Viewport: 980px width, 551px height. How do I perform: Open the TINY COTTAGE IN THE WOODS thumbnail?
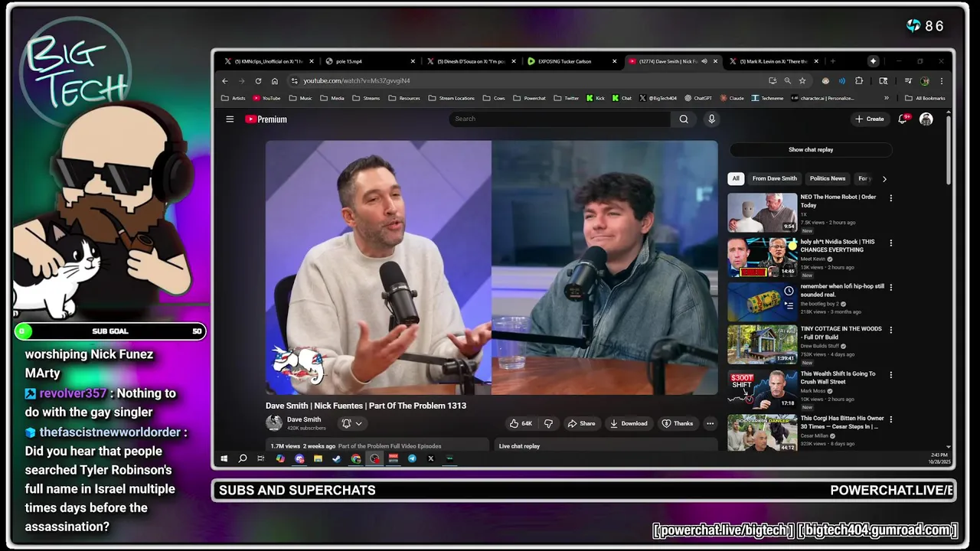coord(763,344)
